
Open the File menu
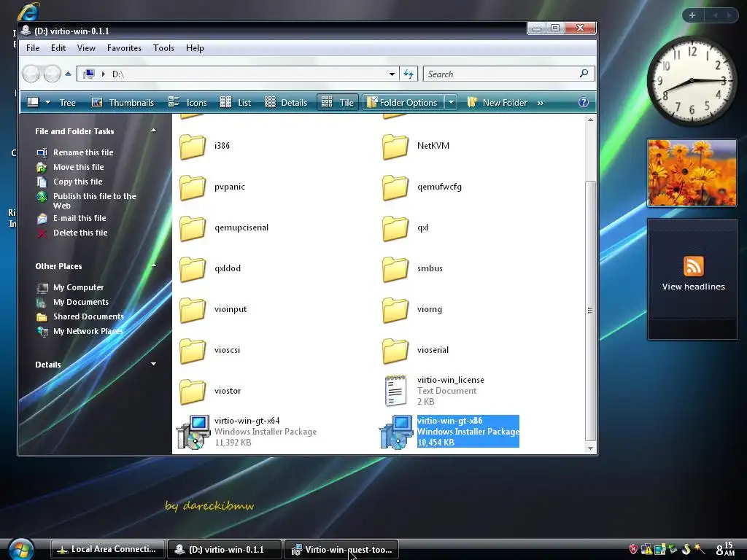(x=33, y=48)
